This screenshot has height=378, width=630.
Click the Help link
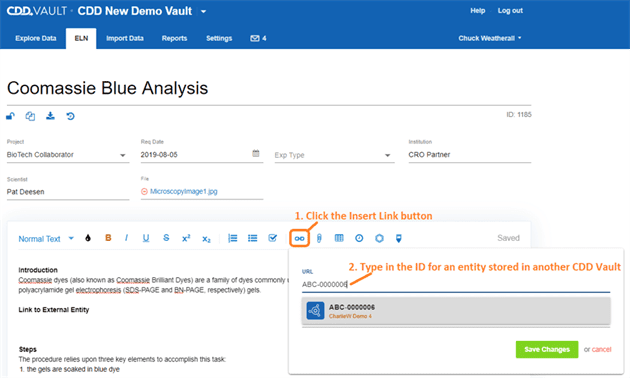478,10
